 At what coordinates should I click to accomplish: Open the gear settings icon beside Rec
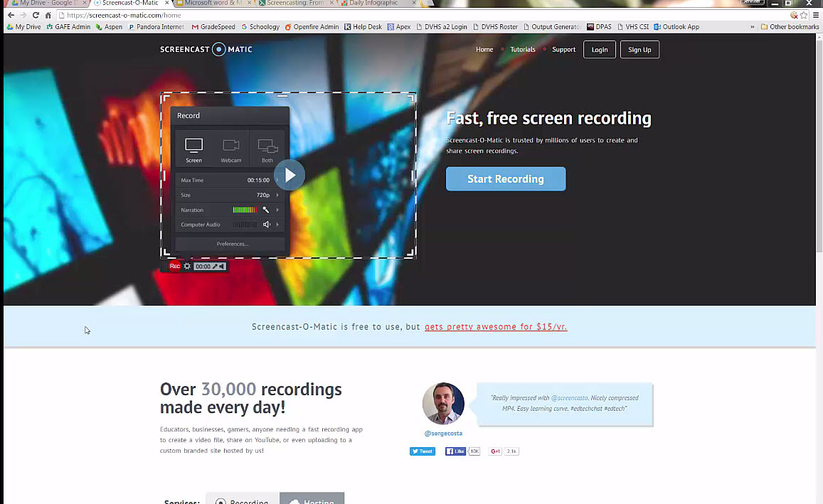[x=187, y=267]
